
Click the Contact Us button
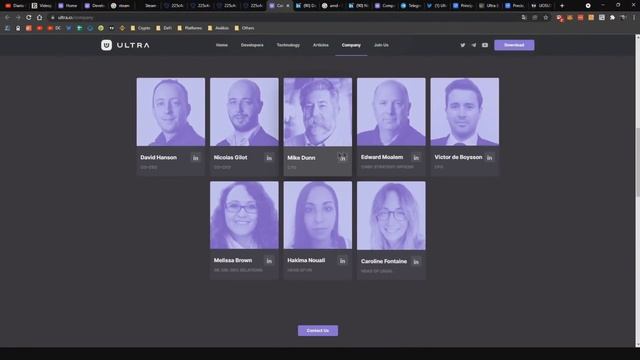pos(318,331)
